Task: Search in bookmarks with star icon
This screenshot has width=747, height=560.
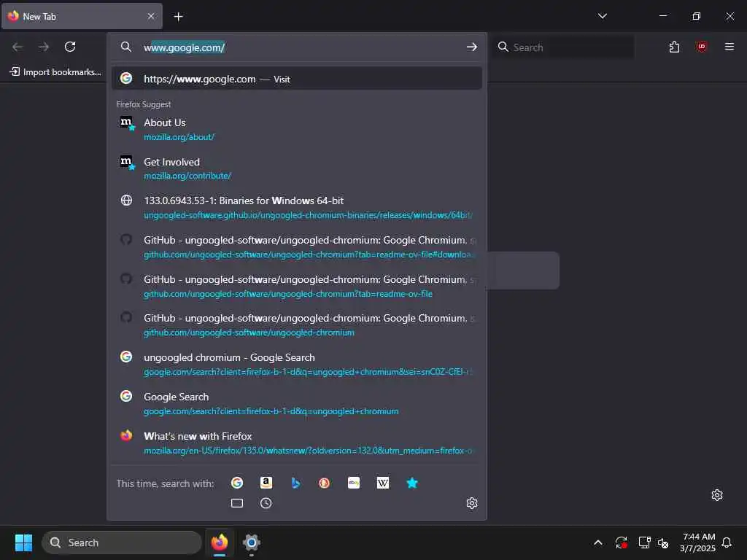Action: point(412,483)
